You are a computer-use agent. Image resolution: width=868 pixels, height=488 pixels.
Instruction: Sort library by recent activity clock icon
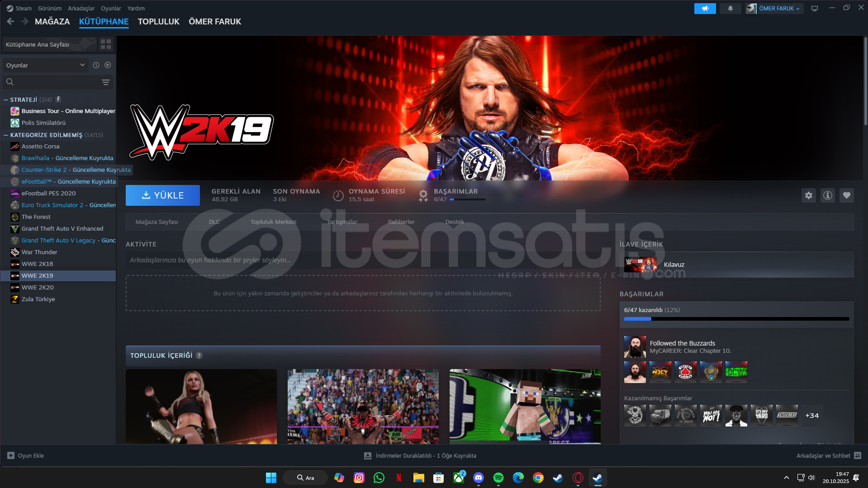[96, 65]
